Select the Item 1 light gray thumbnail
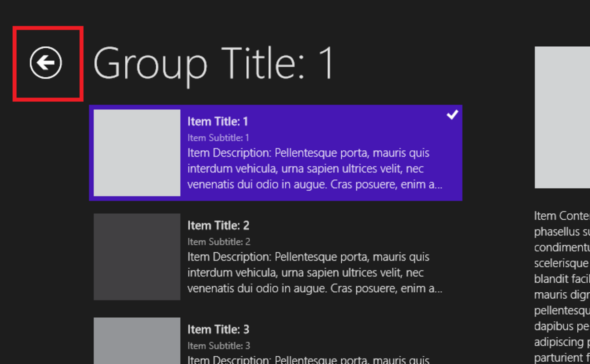Viewport: 590px width, 364px height. pos(137,152)
